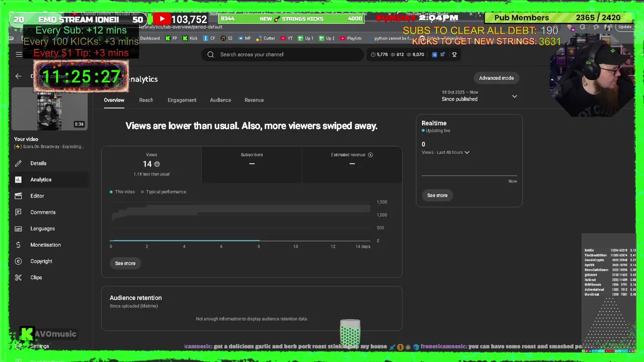The image size is (644, 362).
Task: Click the Advanced mode button
Action: pos(496,78)
